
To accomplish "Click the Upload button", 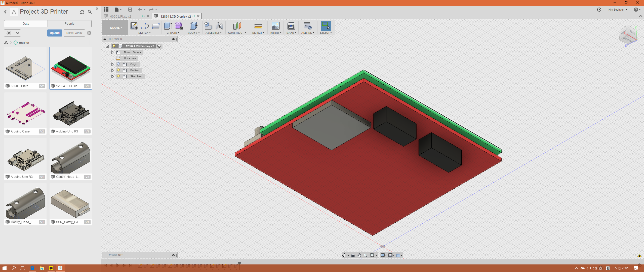I will [55, 33].
